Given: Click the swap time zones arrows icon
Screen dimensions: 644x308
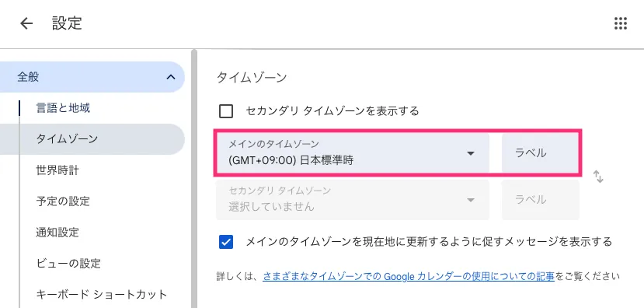Looking at the screenshot, I should point(598,177).
